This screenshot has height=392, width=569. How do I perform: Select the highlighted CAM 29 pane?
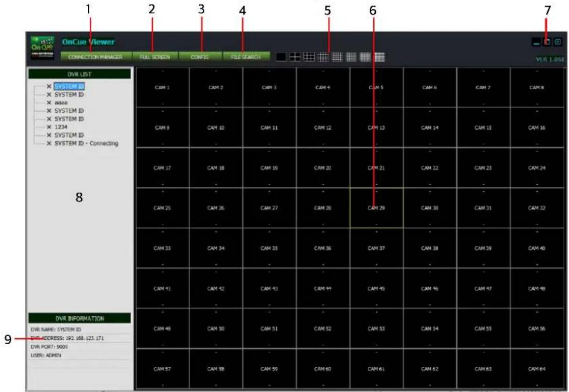[376, 208]
